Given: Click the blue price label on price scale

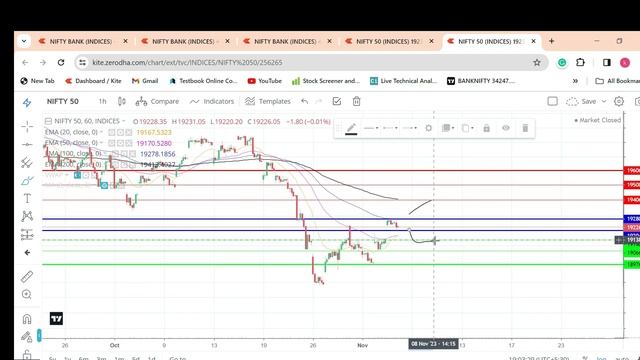Looking at the screenshot, I should pyautogui.click(x=632, y=219).
